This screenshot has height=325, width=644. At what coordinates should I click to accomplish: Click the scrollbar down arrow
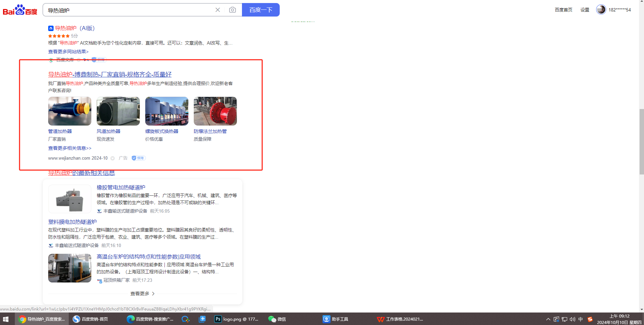[642, 309]
